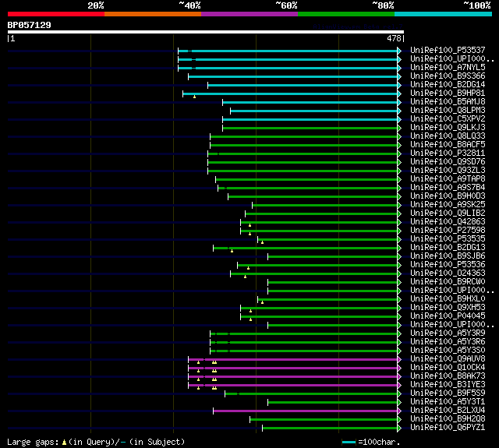Select hit label UniRef100_Q42863
This screenshot has height=448, width=499.
(x=448, y=222)
